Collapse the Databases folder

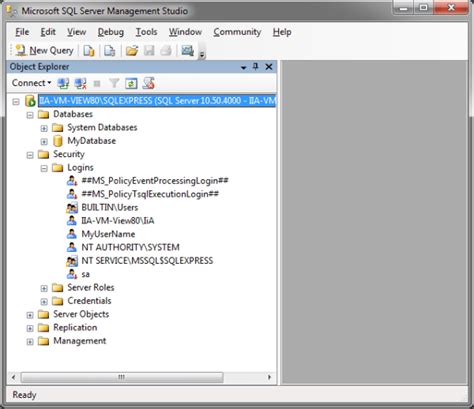[30, 115]
